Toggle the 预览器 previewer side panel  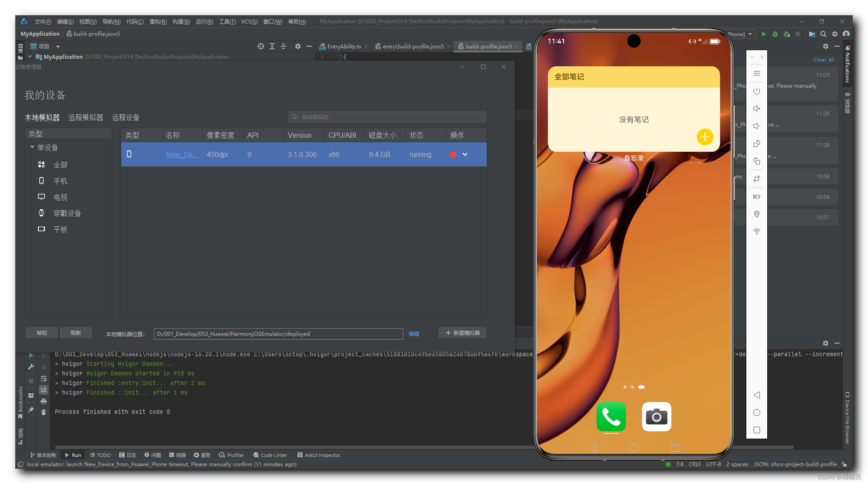(847, 103)
